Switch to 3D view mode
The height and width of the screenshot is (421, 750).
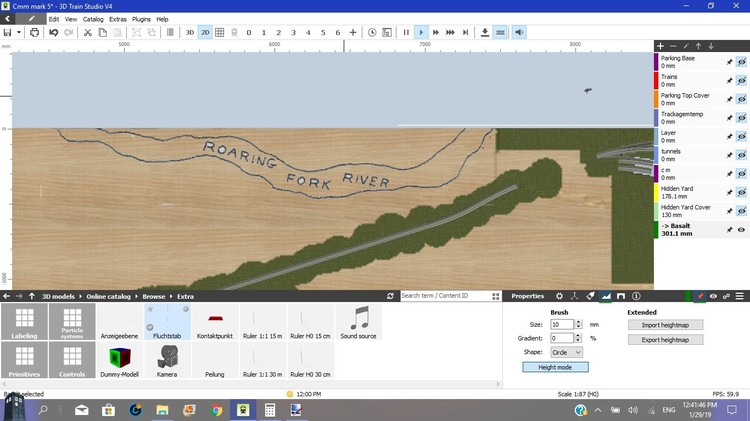click(x=190, y=32)
